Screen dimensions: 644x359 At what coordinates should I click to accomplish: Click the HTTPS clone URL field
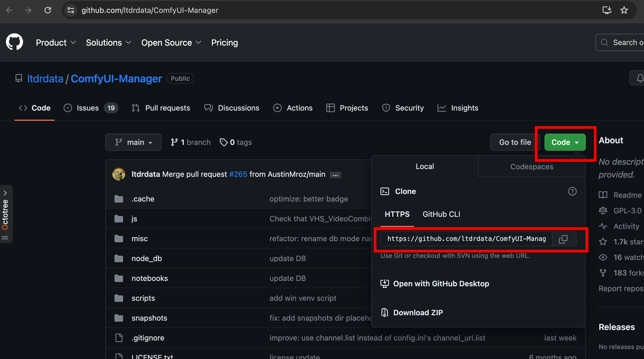tap(467, 239)
